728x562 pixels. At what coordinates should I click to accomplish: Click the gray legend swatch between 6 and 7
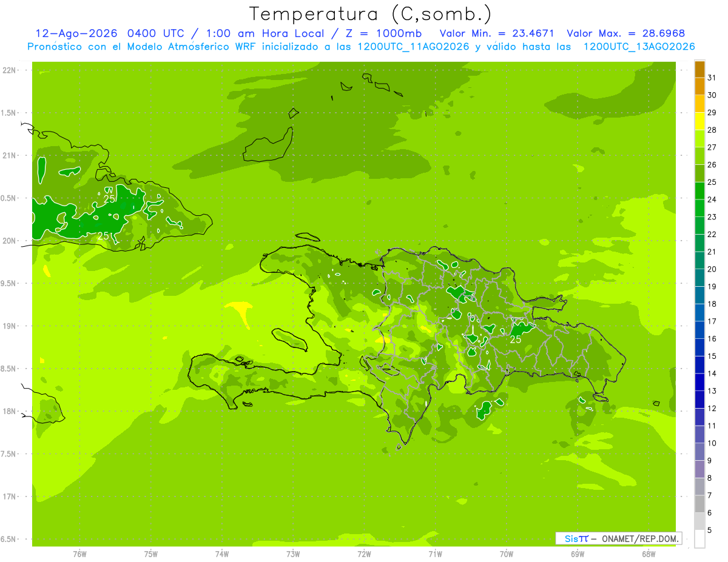coord(699,504)
